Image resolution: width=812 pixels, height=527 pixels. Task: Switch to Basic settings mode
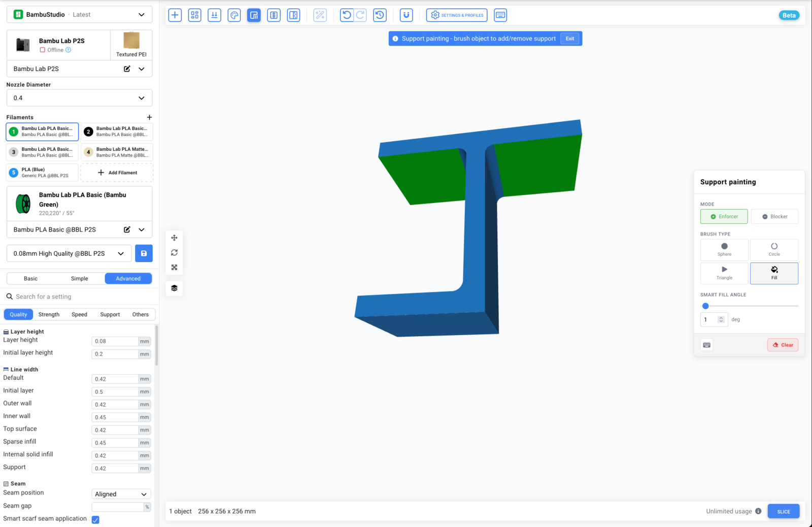[30, 278]
